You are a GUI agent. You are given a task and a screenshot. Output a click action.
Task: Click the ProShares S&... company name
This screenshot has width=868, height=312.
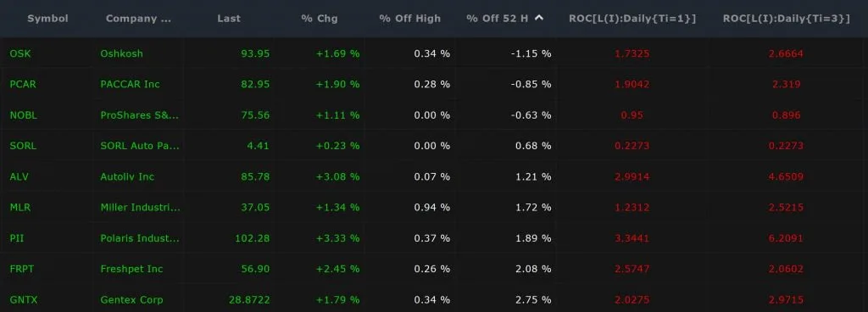coord(140,115)
